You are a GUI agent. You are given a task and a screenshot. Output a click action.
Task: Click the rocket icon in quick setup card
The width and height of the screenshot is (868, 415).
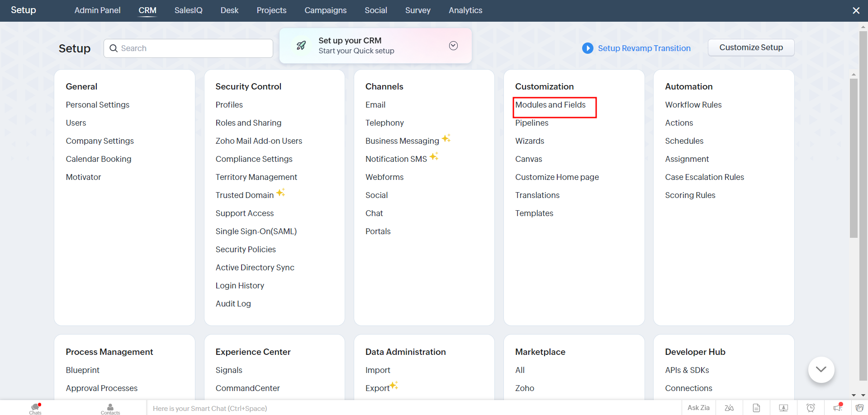[301, 46]
